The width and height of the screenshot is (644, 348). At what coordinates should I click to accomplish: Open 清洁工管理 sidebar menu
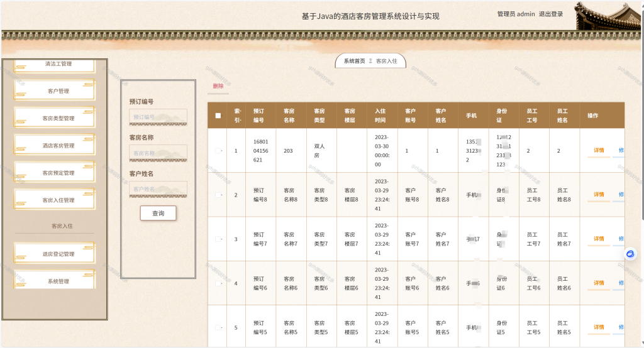coord(55,65)
